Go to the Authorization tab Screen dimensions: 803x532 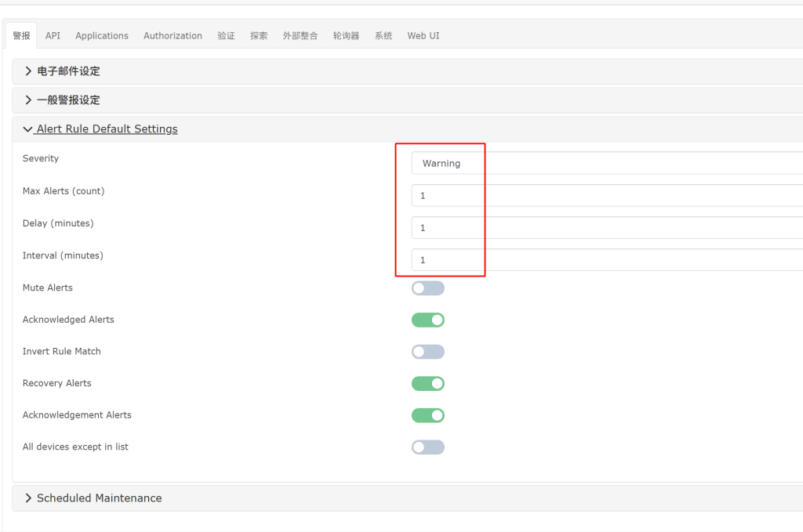pos(173,36)
